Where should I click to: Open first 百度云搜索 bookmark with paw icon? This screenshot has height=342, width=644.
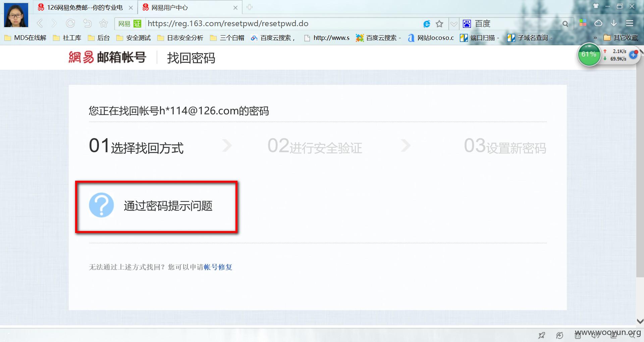[x=273, y=38]
